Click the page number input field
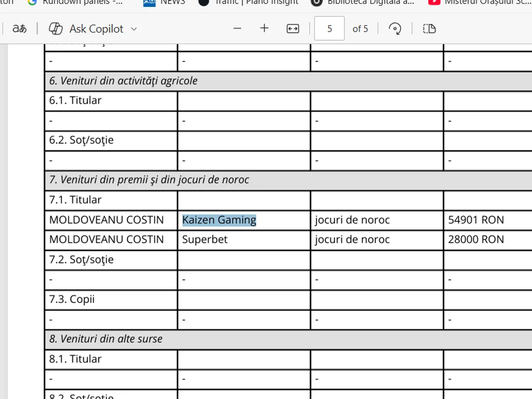The image size is (532, 399). coord(329,29)
